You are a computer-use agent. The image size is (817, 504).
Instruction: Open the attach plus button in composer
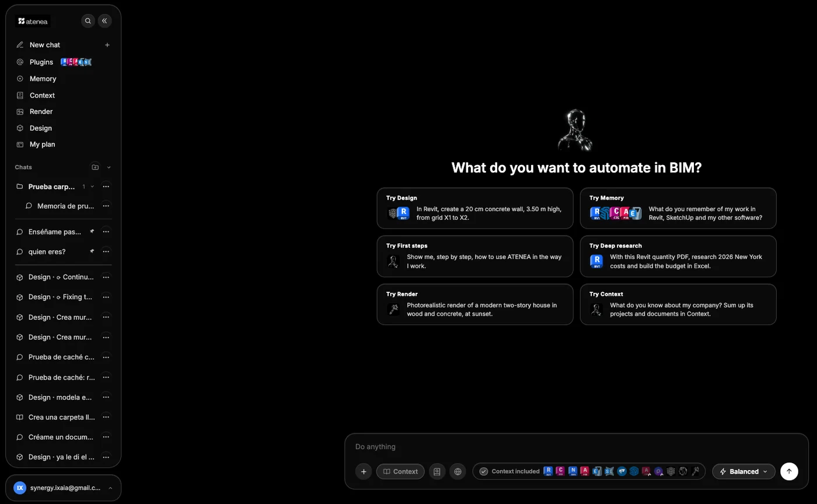point(363,471)
